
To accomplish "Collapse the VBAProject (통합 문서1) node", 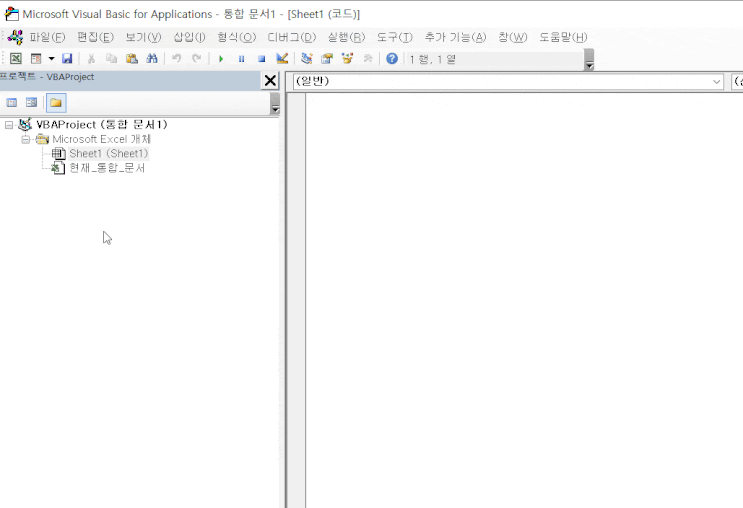I will point(9,125).
